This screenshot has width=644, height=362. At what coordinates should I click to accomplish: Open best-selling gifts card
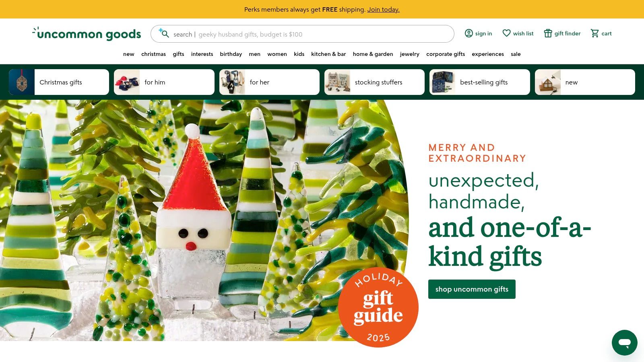[x=480, y=82]
